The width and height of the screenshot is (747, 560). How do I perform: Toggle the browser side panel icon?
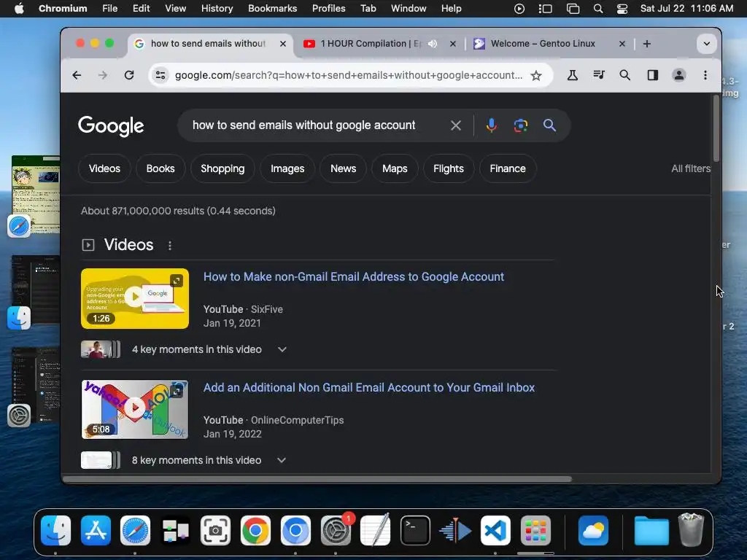click(652, 75)
